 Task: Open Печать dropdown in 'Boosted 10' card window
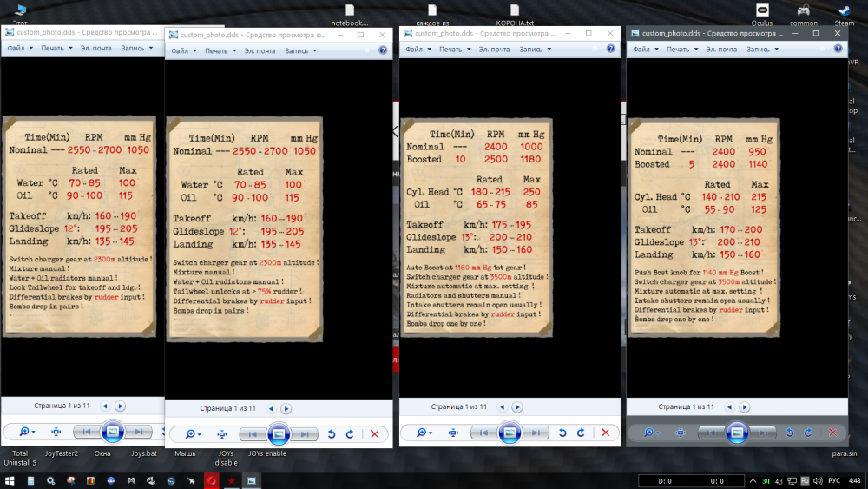tap(455, 50)
